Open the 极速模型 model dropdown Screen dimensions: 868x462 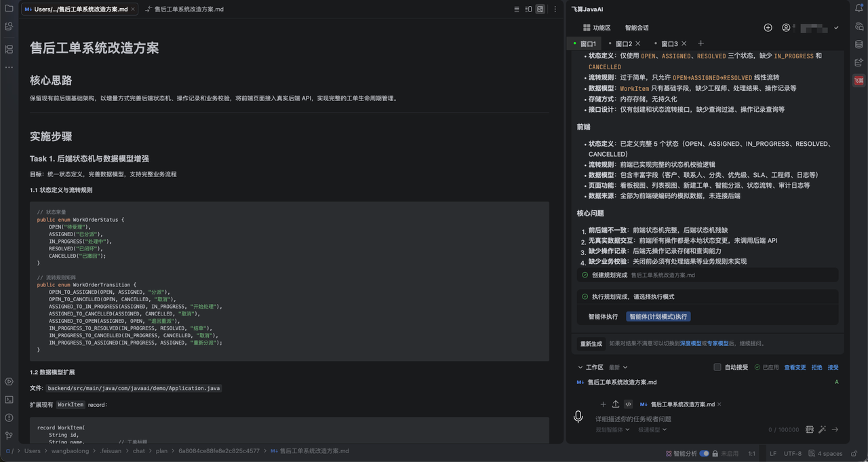coord(652,429)
